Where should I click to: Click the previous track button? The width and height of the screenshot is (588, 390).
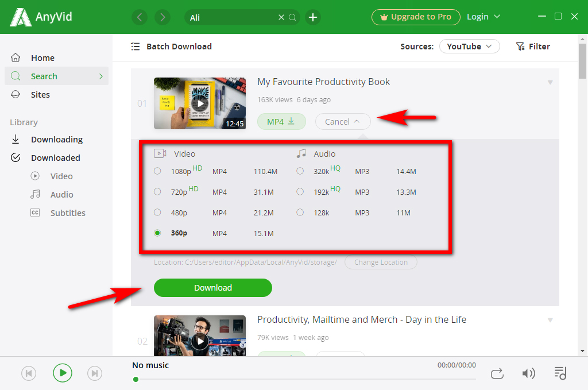point(29,373)
